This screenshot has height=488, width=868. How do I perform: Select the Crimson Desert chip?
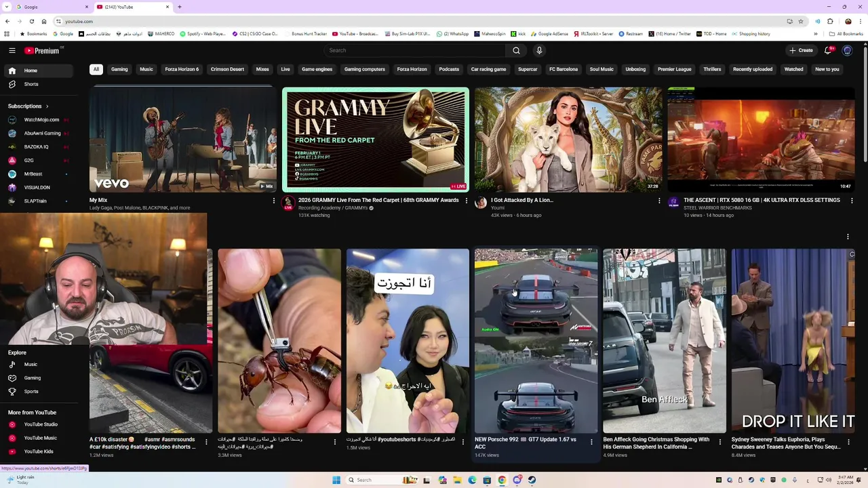click(227, 69)
